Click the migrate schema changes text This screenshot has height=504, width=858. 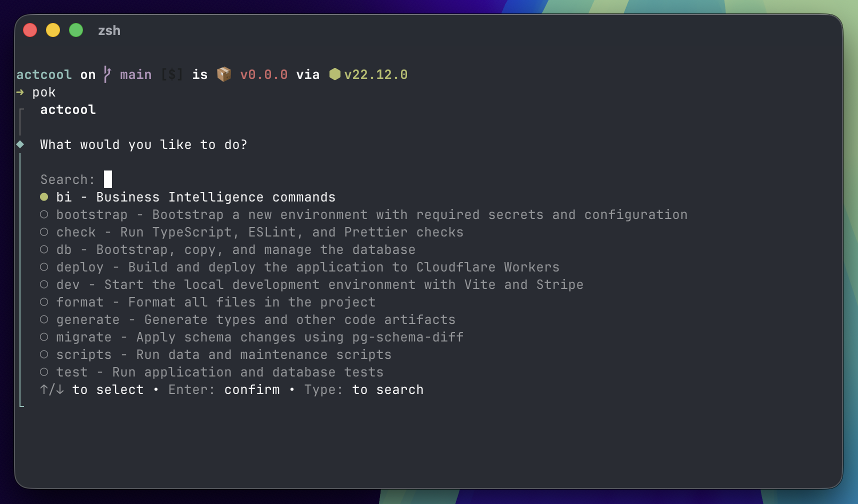tap(259, 337)
